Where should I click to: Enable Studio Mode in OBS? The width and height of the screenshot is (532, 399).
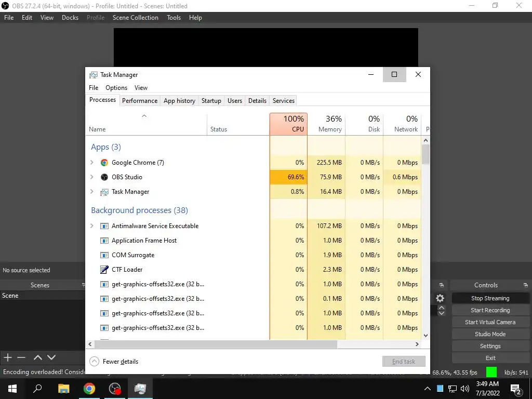pyautogui.click(x=490, y=334)
